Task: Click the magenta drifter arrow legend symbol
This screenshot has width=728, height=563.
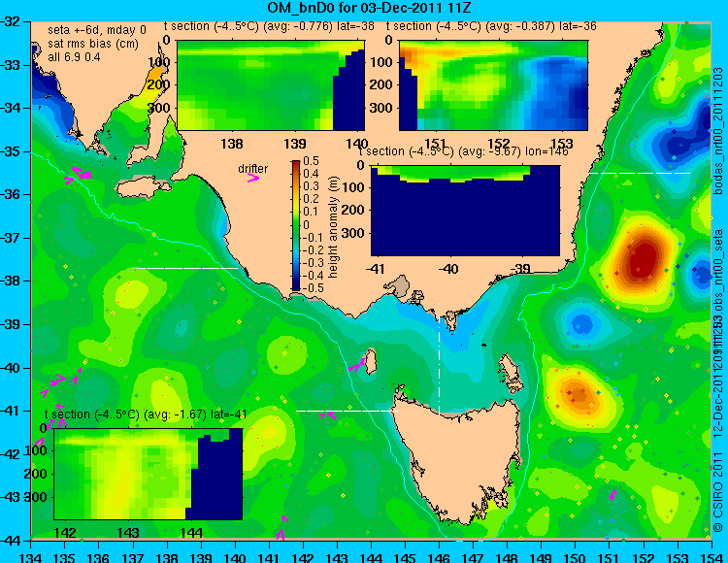Action: click(253, 178)
